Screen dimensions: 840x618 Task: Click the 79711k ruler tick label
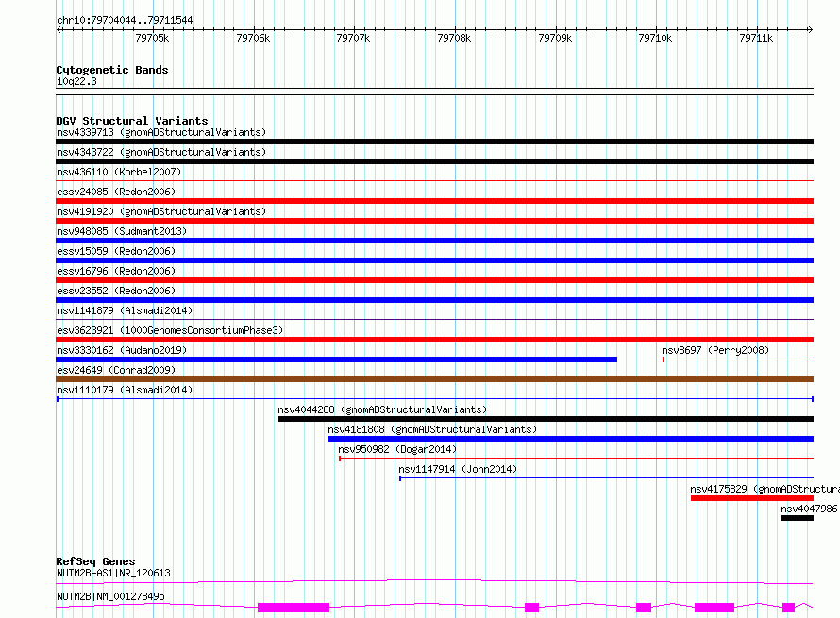click(756, 38)
